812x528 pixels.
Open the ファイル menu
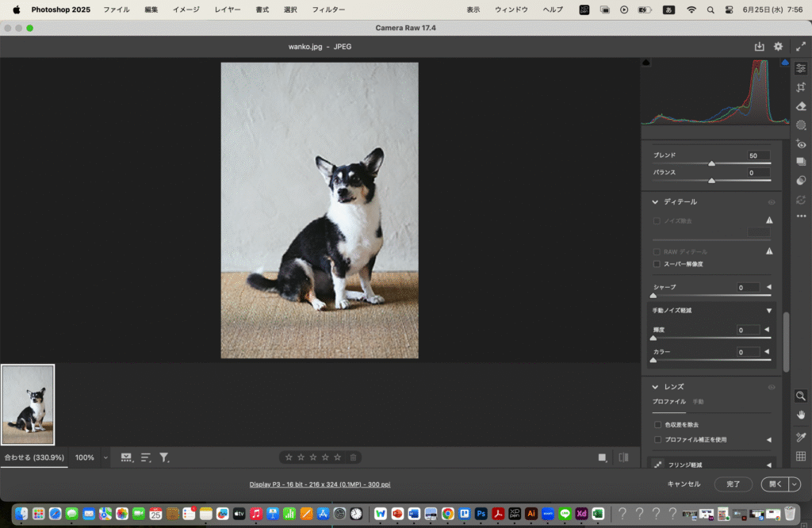(x=117, y=10)
